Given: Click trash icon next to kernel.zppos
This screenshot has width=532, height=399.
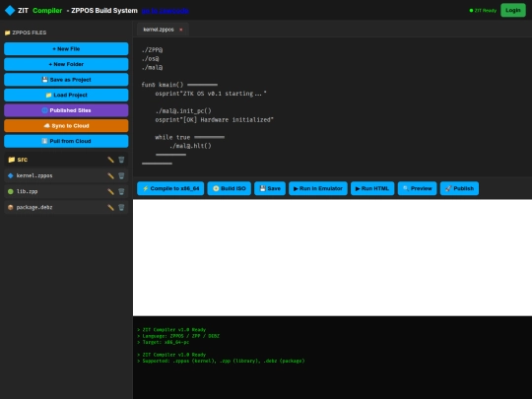Looking at the screenshot, I should pos(121,175).
